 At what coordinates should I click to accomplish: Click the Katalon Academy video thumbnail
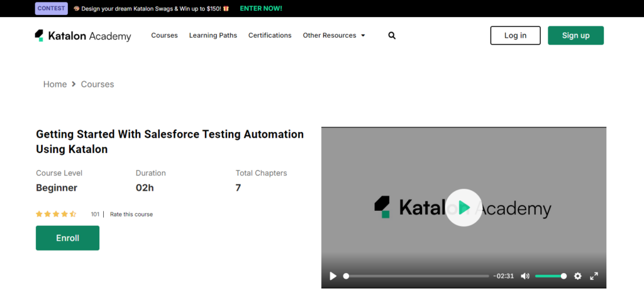(464, 208)
